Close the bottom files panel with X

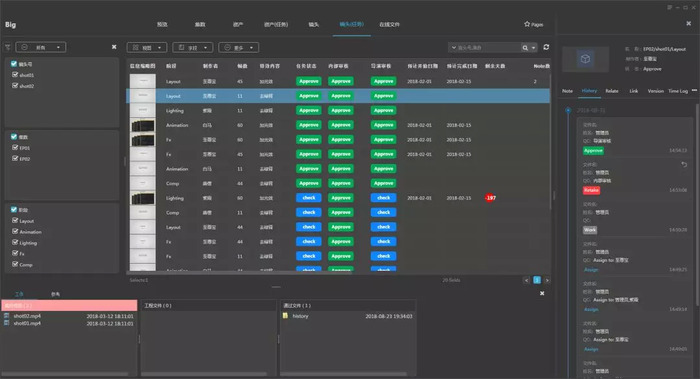[542, 293]
